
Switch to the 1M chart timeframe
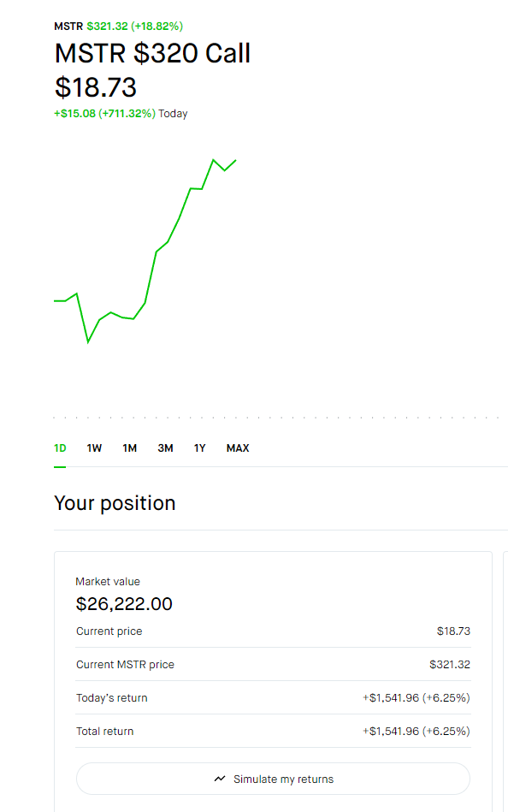click(x=129, y=447)
